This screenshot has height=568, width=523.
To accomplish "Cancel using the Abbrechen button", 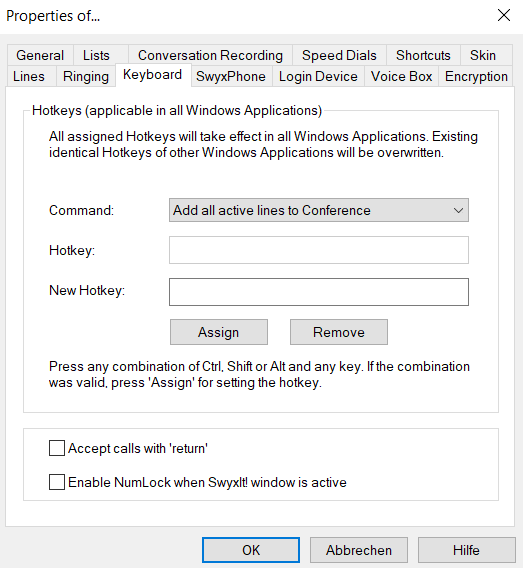I will [359, 550].
